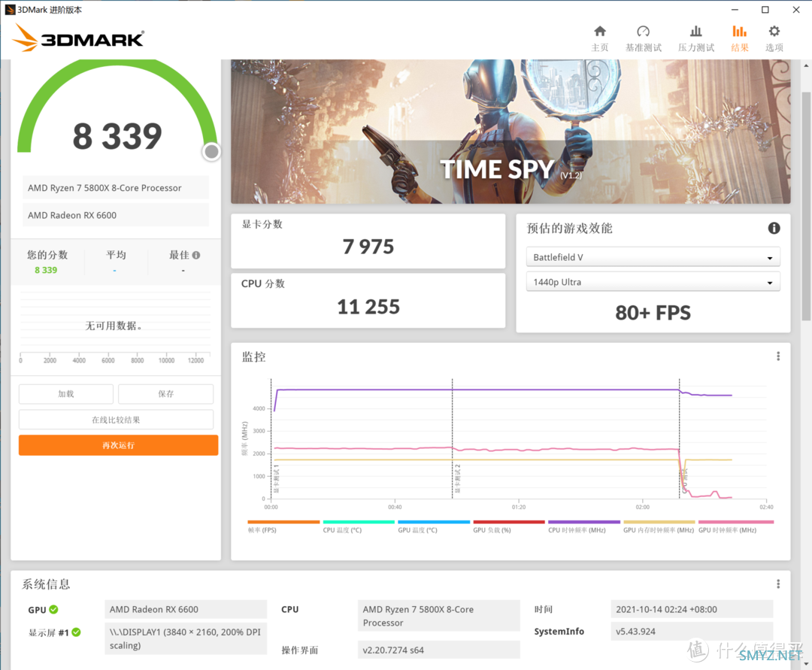
Task: Click the 显卡分数 7 975 score
Action: (x=368, y=247)
